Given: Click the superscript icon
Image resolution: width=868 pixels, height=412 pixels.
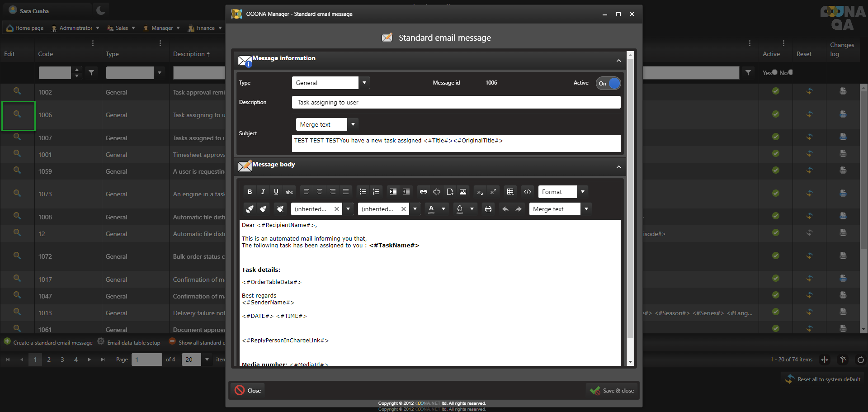Looking at the screenshot, I should 493,192.
